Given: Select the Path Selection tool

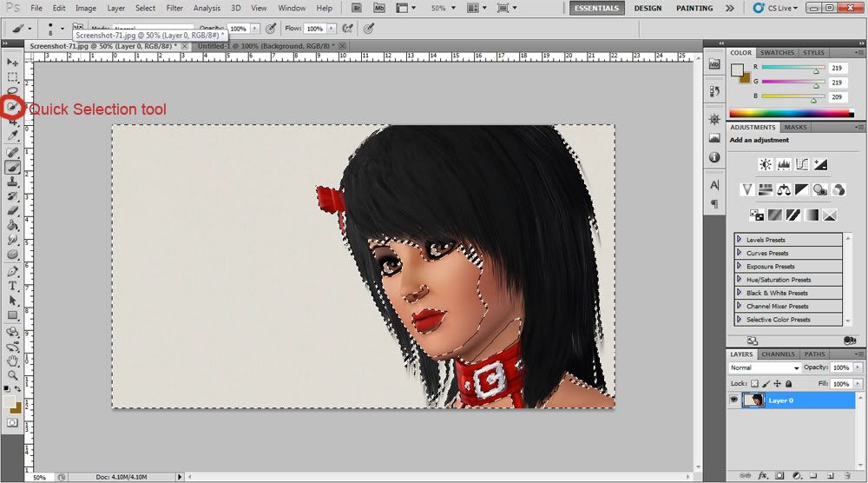Looking at the screenshot, I should pyautogui.click(x=12, y=301).
